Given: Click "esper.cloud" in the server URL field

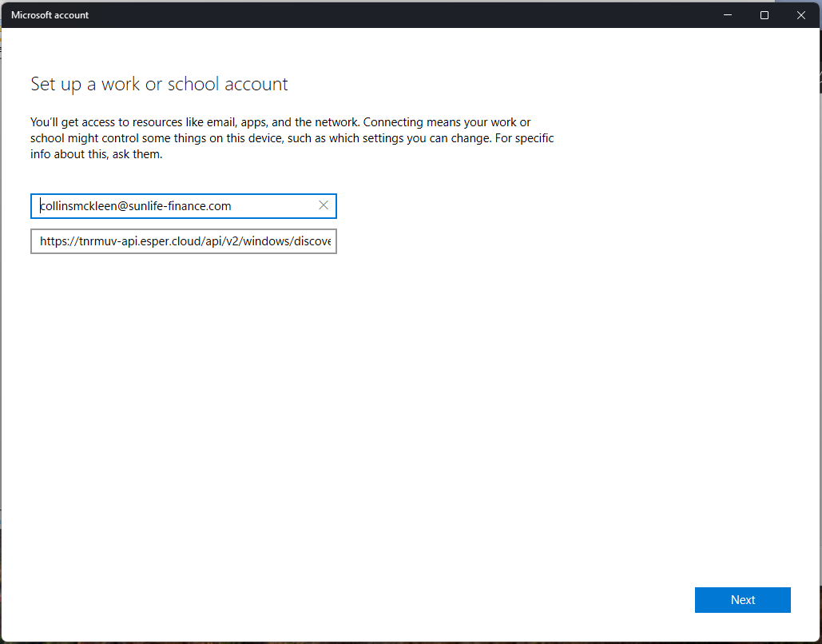Looking at the screenshot, I should click(165, 241).
